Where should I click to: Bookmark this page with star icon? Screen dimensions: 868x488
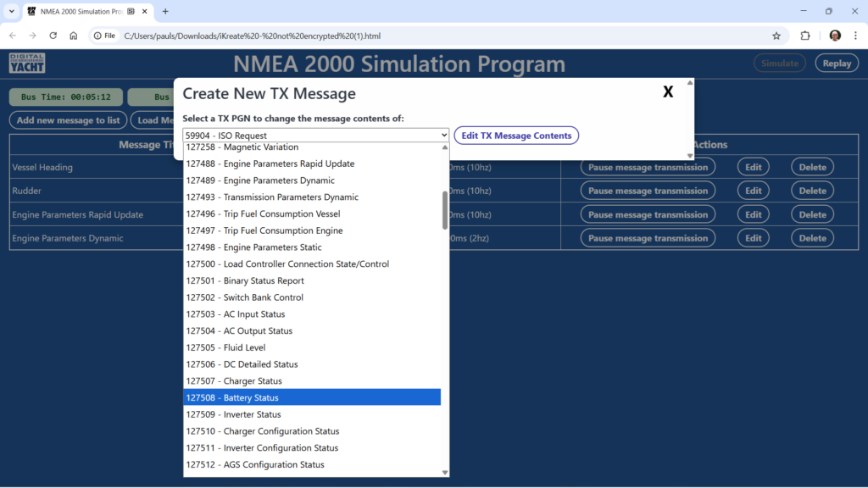point(776,36)
